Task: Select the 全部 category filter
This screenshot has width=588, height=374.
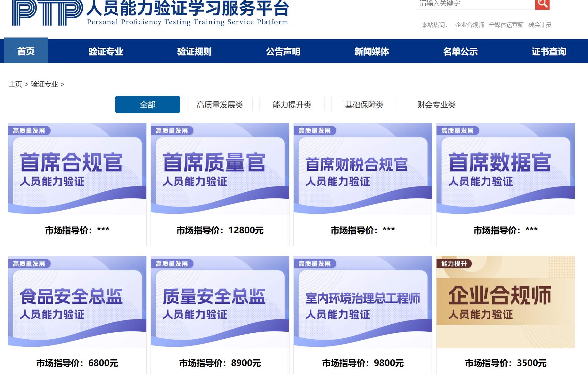Action: pyautogui.click(x=147, y=104)
